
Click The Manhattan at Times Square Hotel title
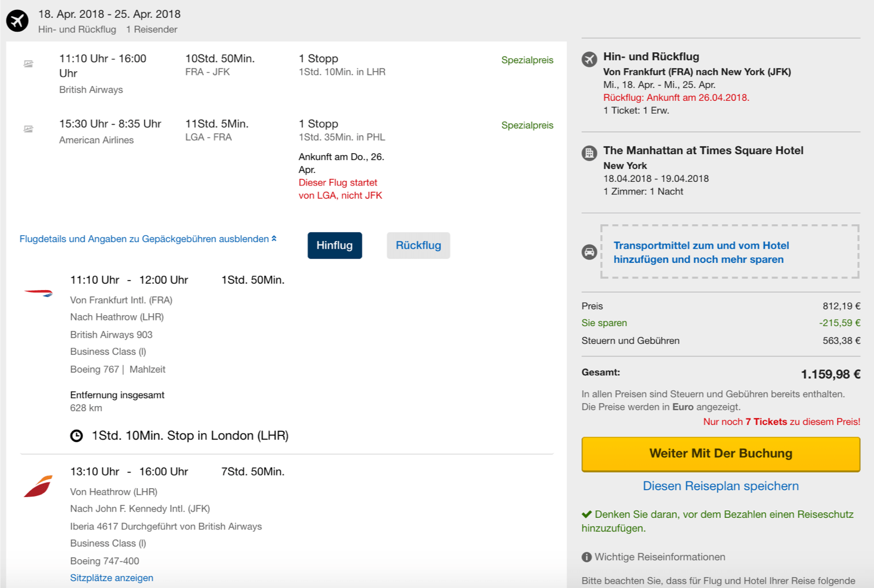click(703, 151)
